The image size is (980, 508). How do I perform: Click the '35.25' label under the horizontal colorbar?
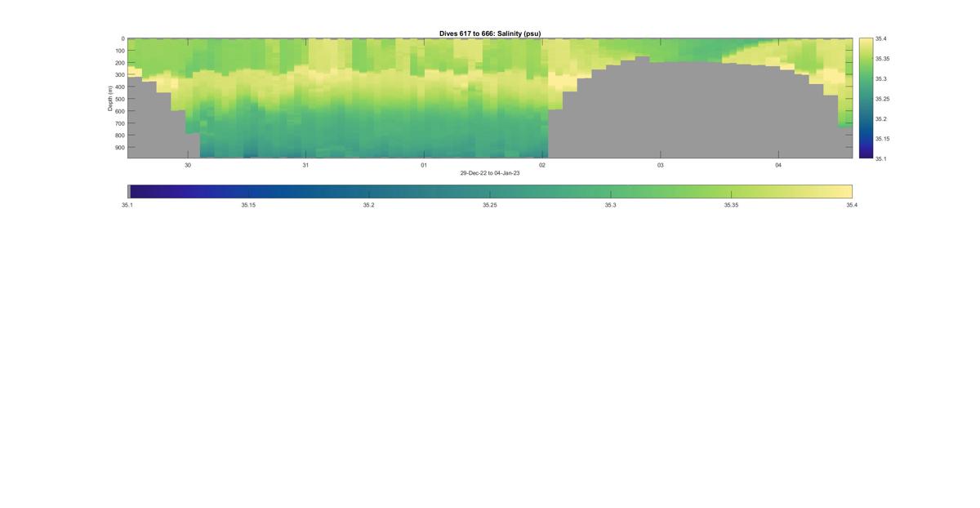[490, 205]
